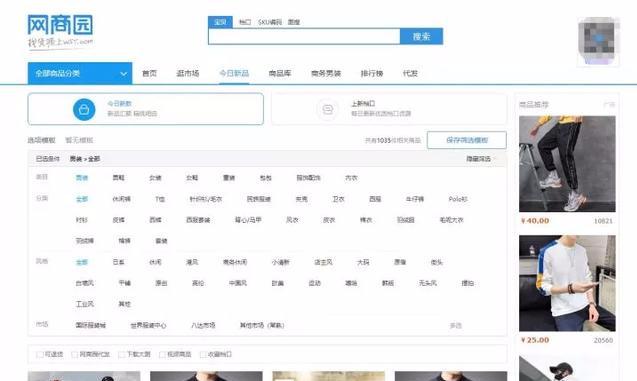Tick the 网商园代发 checkbox
This screenshot has height=381, width=637.
tap(75, 355)
